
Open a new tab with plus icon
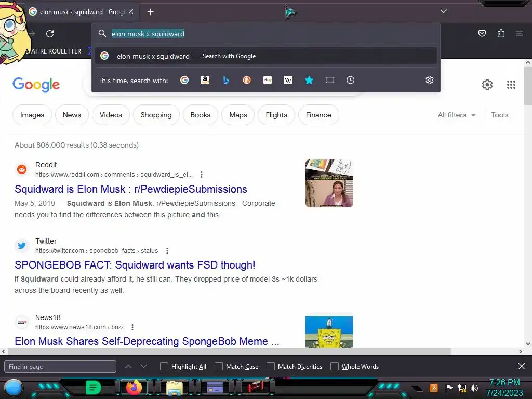(x=150, y=12)
